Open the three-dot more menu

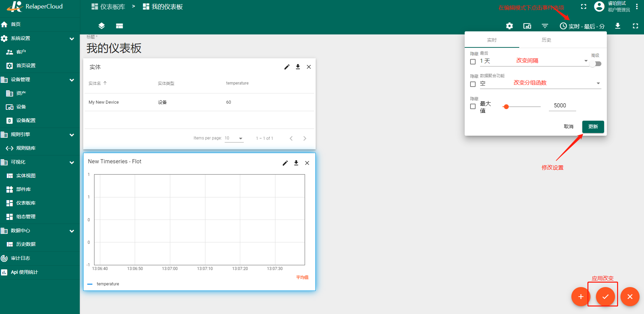coord(637,6)
